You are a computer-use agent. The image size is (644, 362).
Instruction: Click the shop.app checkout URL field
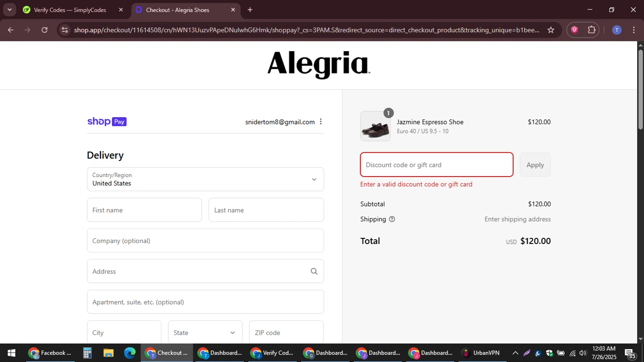tap(307, 30)
